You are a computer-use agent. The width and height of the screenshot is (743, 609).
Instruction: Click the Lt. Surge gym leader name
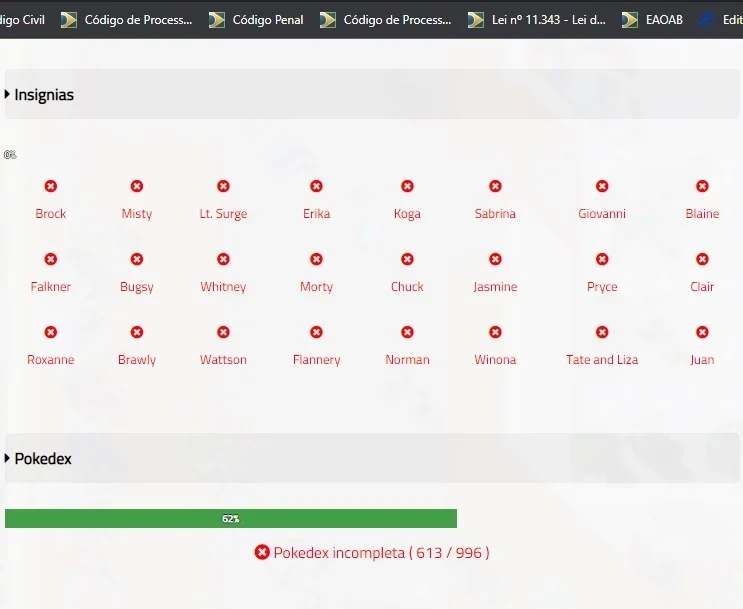[223, 214]
